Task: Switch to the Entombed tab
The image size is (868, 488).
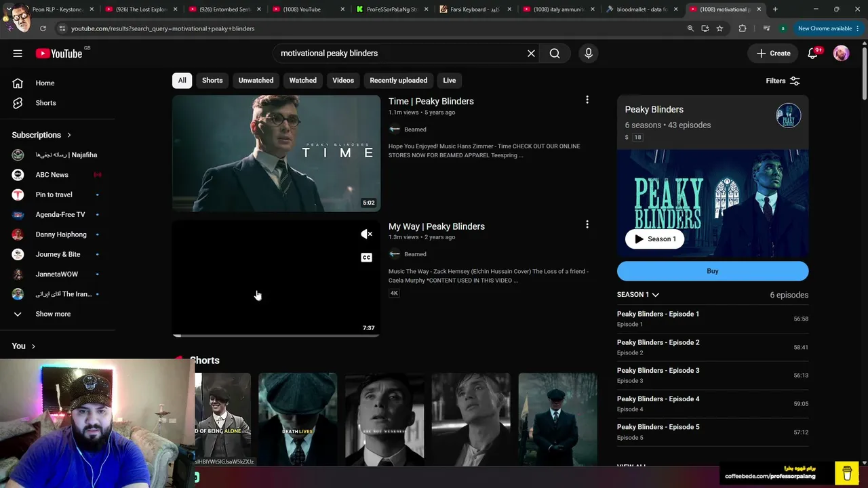Action: click(225, 9)
